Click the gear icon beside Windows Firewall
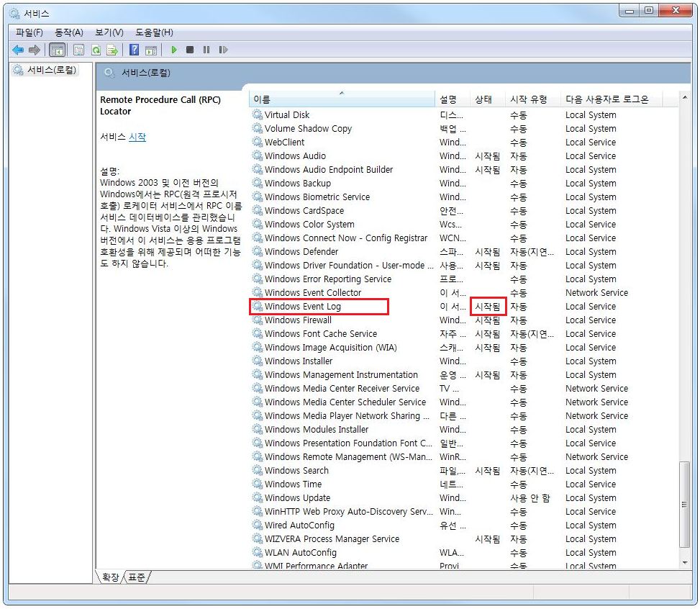Viewport: 700px width, 609px height. [x=257, y=320]
